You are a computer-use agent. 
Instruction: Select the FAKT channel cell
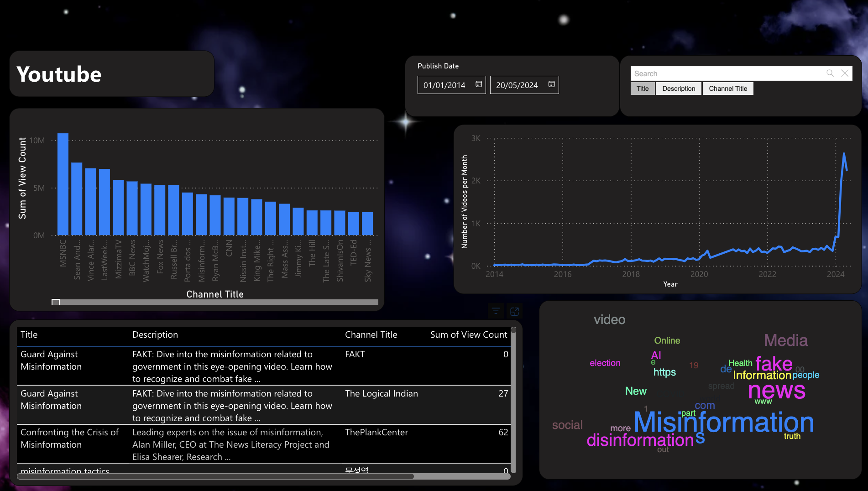(355, 355)
